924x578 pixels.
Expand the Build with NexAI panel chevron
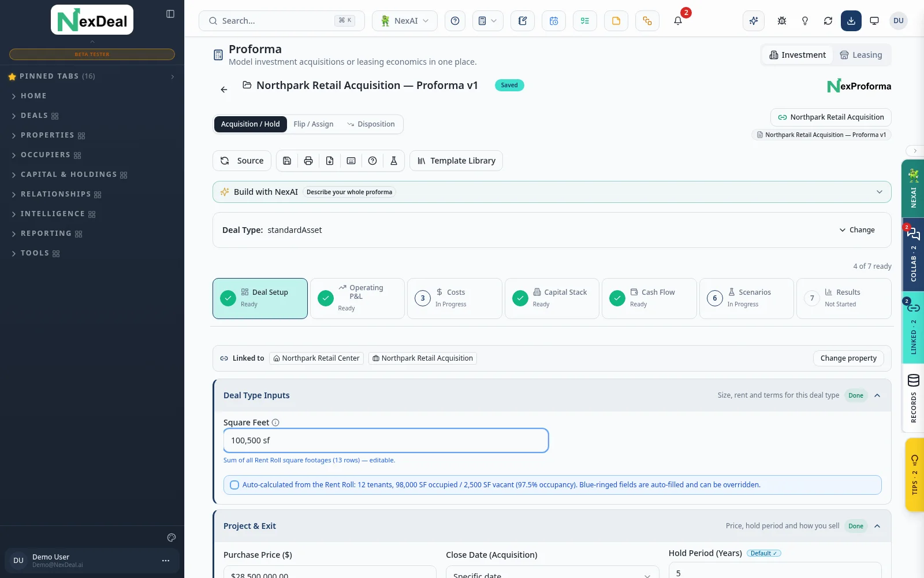(880, 192)
